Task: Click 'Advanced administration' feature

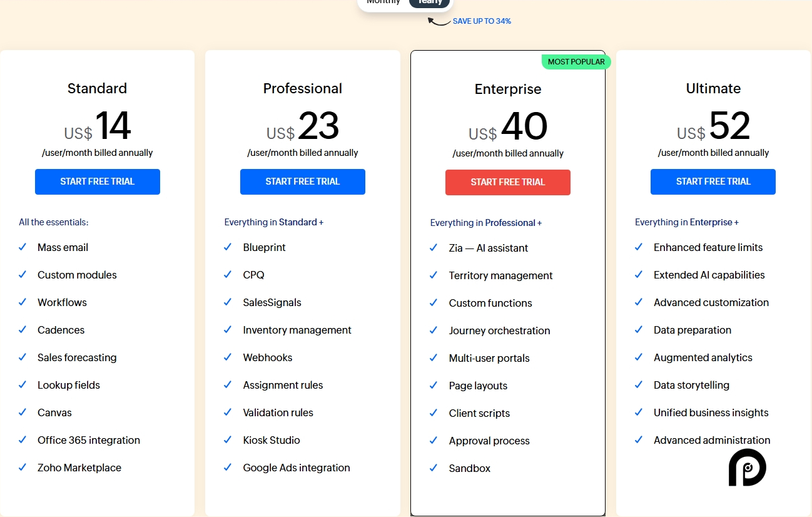Action: click(712, 440)
